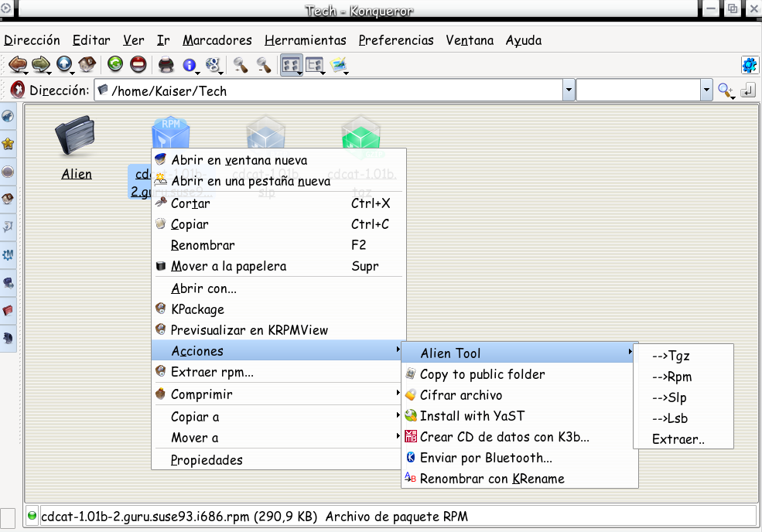Click the search magnifier icon beside search box
The width and height of the screenshot is (762, 532).
pos(726,90)
